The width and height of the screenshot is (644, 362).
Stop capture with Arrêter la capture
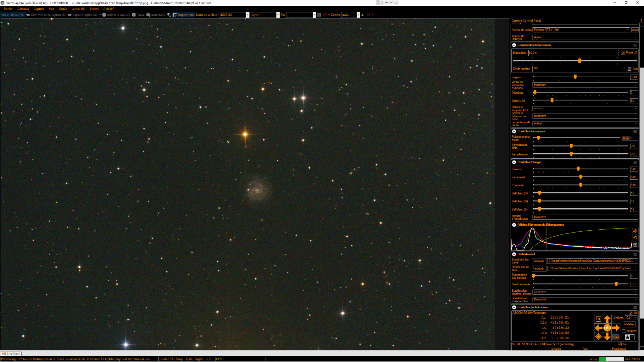116,15
